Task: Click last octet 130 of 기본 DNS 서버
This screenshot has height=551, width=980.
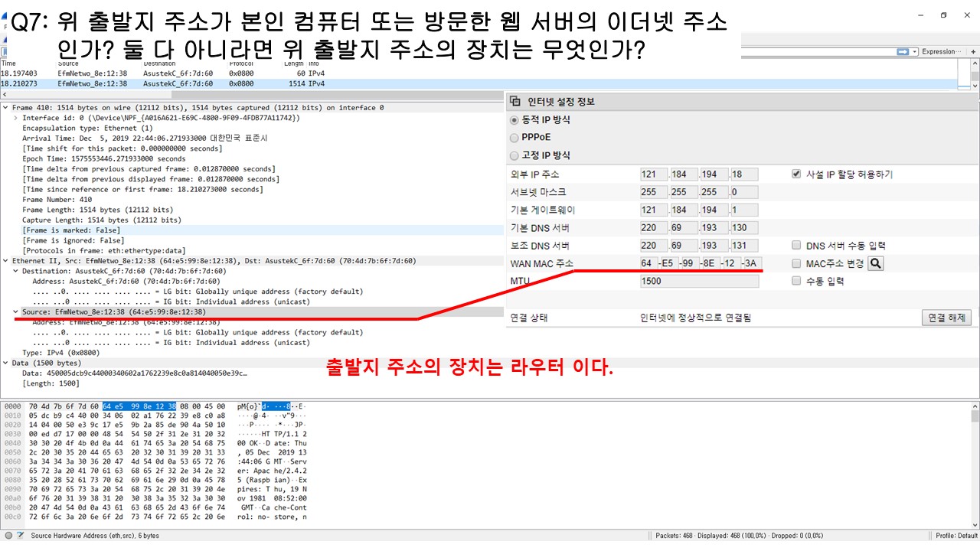Action: tap(744, 228)
